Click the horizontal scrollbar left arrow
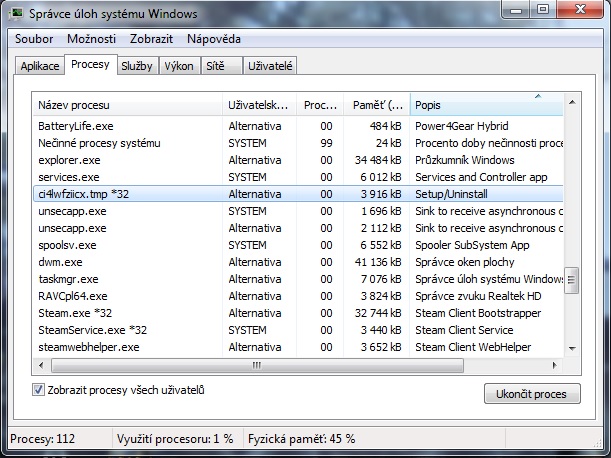611x458 pixels. 41,366
